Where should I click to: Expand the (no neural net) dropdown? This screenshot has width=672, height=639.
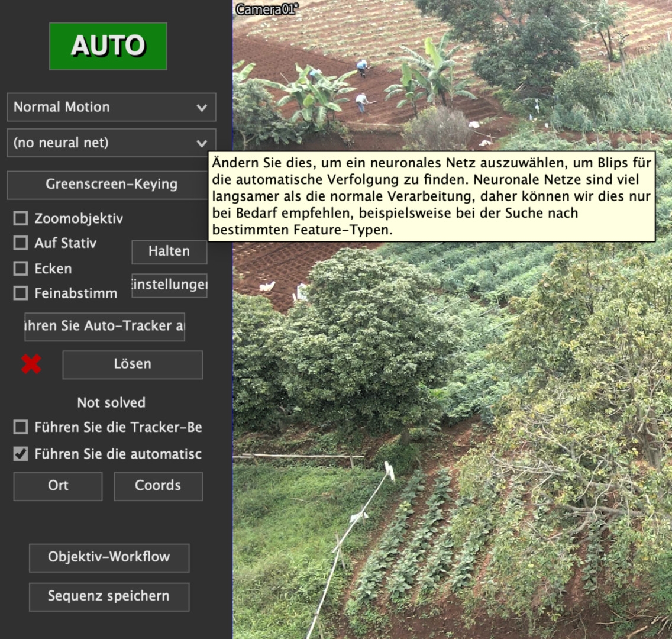(x=111, y=143)
